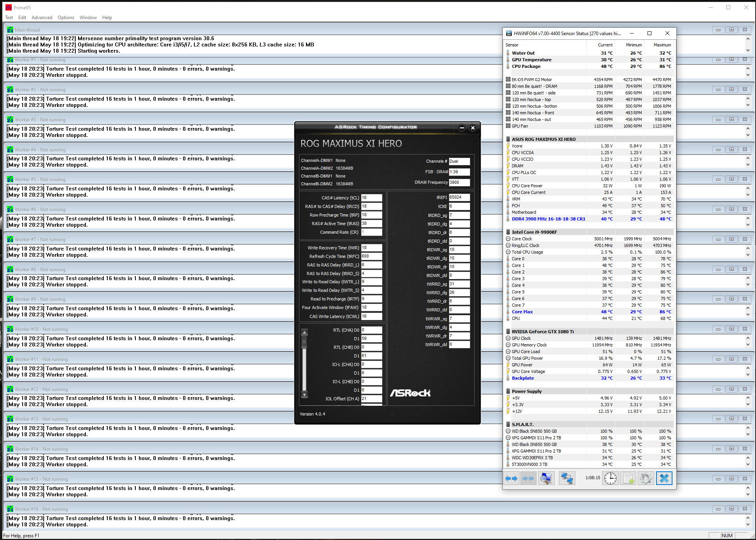Start logging with the spreadsheet plus icon
This screenshot has width=756, height=540.
click(x=628, y=478)
